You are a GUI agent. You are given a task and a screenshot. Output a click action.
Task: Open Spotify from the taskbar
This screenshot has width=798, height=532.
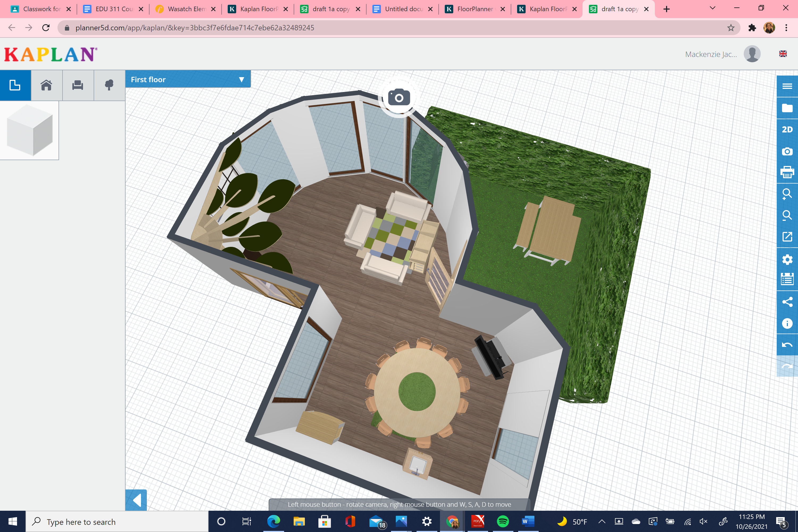[503, 521]
